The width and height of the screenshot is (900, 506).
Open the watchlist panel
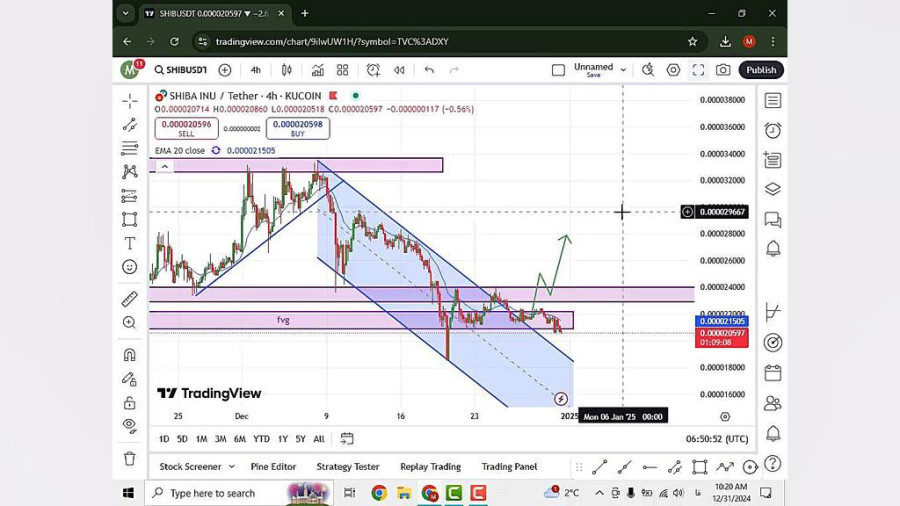tap(773, 101)
